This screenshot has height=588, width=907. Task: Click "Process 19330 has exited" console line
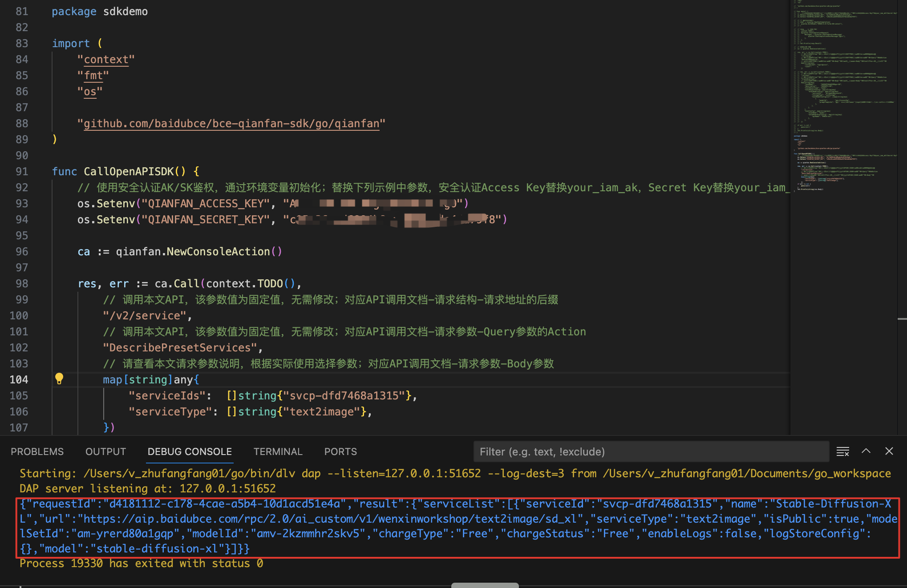click(x=142, y=563)
